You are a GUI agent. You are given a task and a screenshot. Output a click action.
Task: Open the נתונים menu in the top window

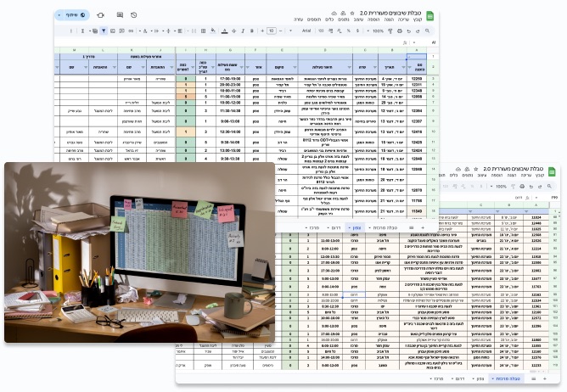(344, 20)
